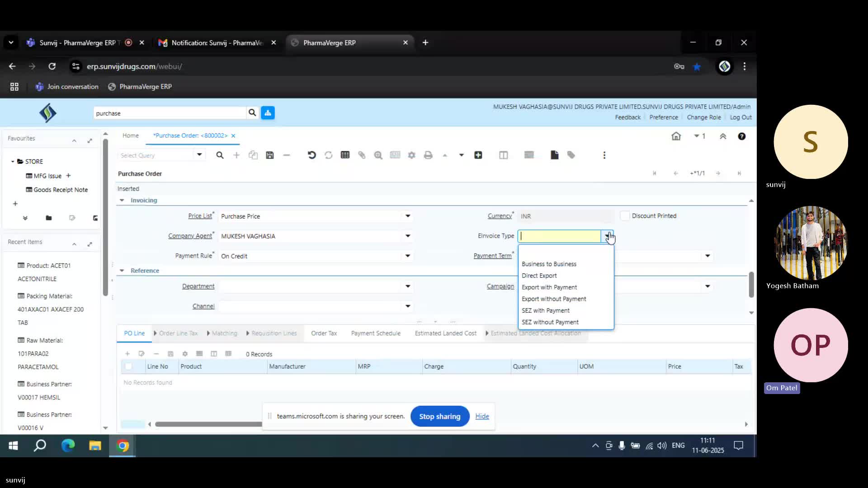Open the Campaign dropdown arrow
The height and width of the screenshot is (488, 868).
click(708, 286)
